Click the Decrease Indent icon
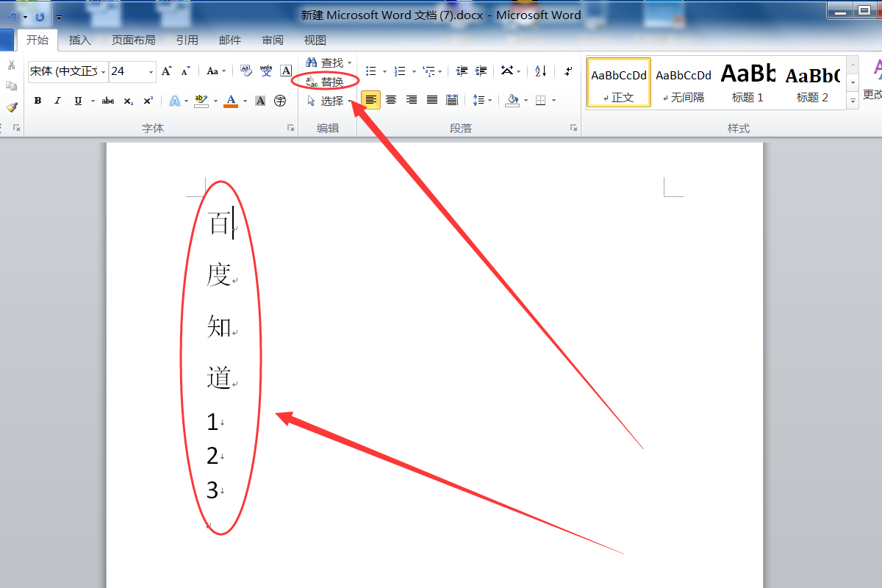The image size is (882, 588). (x=462, y=71)
